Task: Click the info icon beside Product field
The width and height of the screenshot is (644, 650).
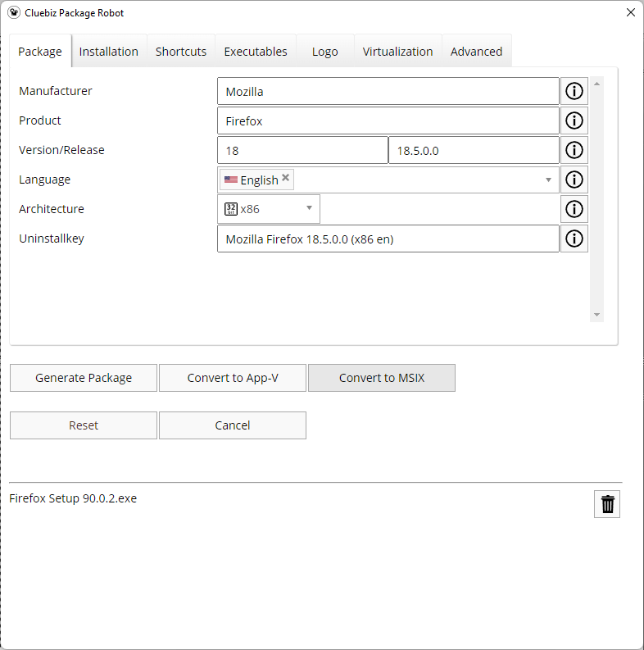Action: (x=574, y=120)
